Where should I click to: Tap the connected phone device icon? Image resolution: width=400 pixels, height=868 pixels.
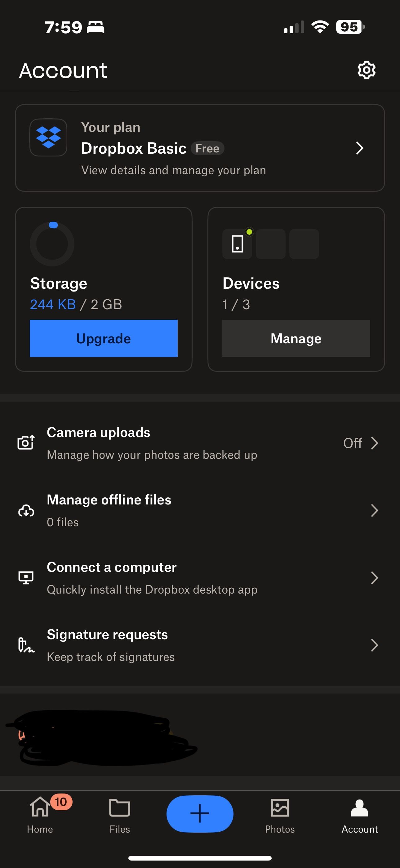coord(238,244)
